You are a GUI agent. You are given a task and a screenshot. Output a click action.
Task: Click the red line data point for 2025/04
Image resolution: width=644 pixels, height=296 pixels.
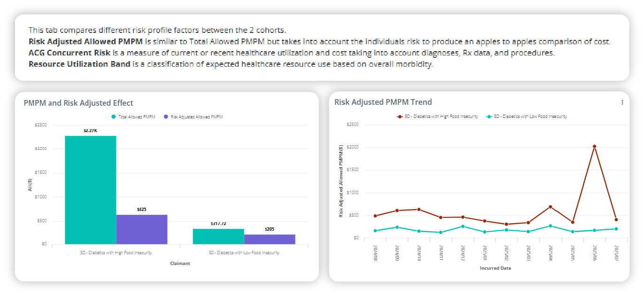[x=550, y=207]
